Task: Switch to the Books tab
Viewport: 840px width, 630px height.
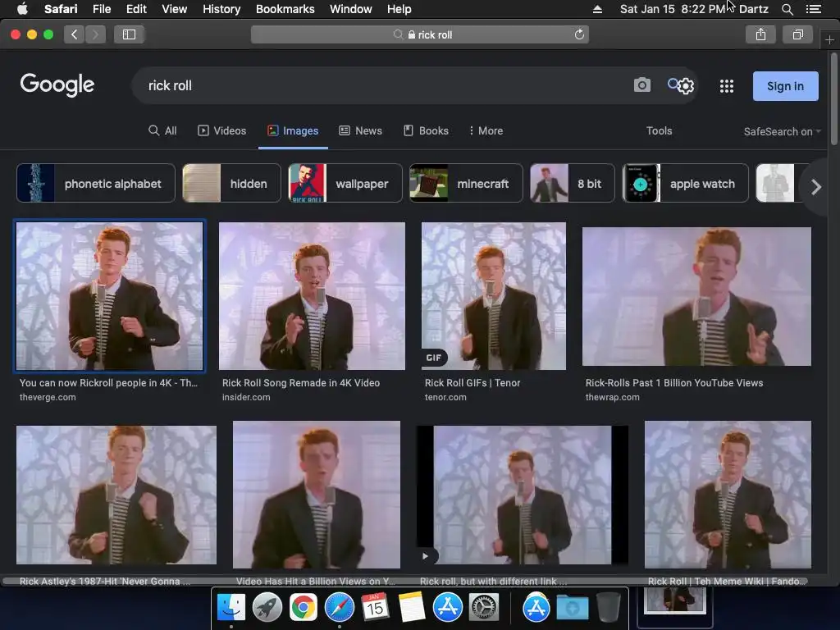Action: click(426, 130)
